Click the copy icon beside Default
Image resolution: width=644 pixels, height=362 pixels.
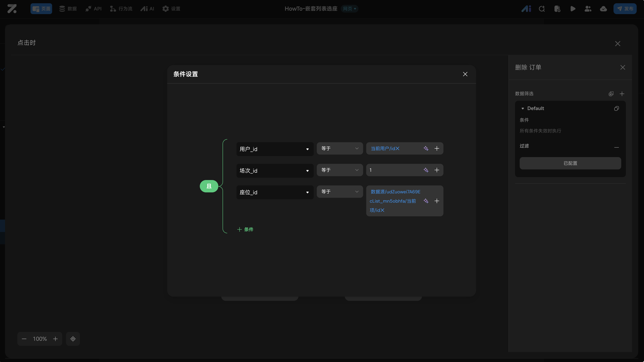pos(617,108)
